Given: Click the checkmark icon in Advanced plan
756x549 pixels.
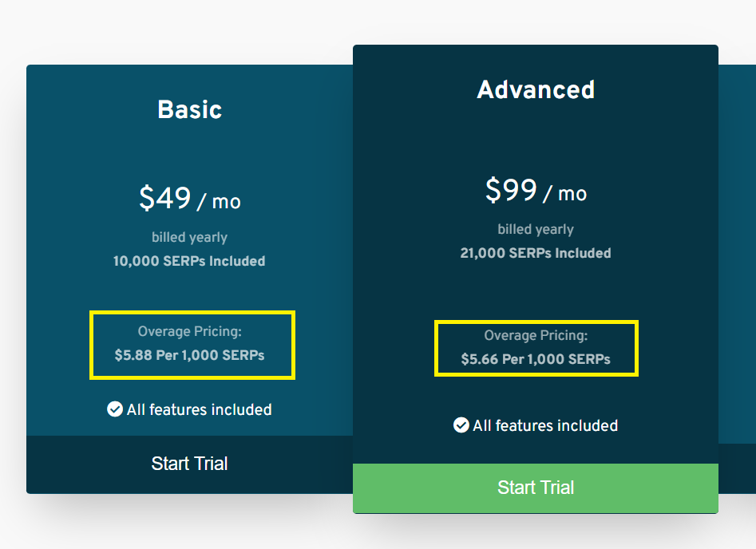Looking at the screenshot, I should click(x=461, y=425).
